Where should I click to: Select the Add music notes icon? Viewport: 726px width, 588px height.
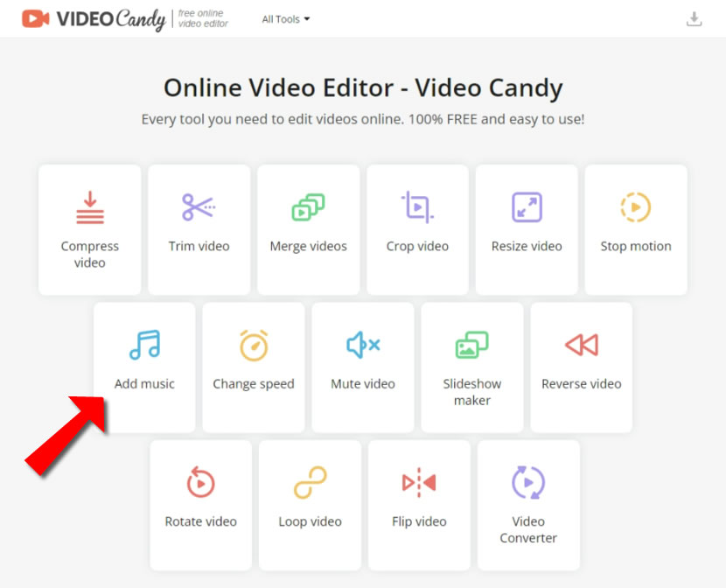pos(145,345)
